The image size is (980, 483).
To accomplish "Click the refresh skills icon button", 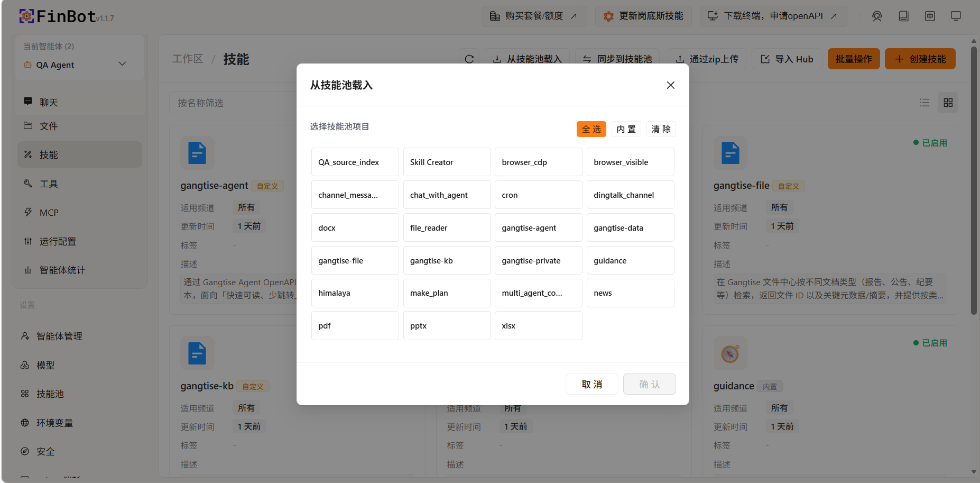I will (x=469, y=59).
